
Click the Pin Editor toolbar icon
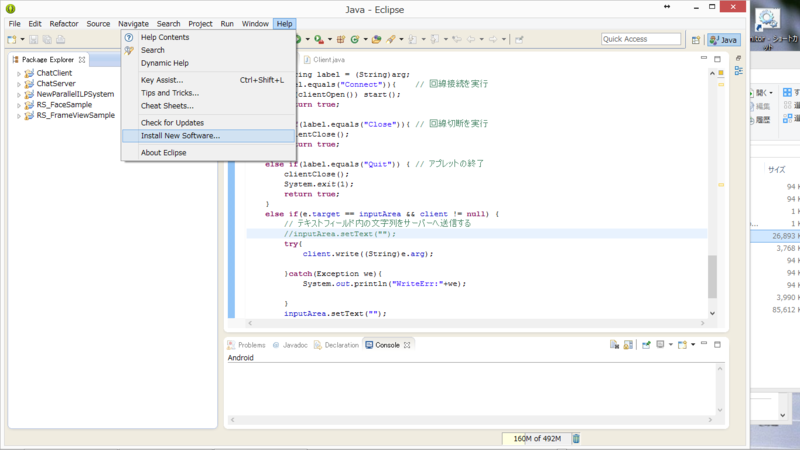pyautogui.click(x=519, y=39)
